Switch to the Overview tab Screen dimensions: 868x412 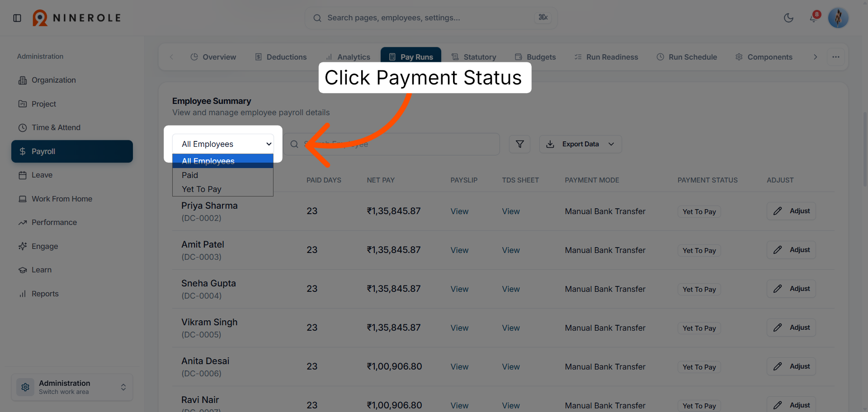pyautogui.click(x=213, y=57)
